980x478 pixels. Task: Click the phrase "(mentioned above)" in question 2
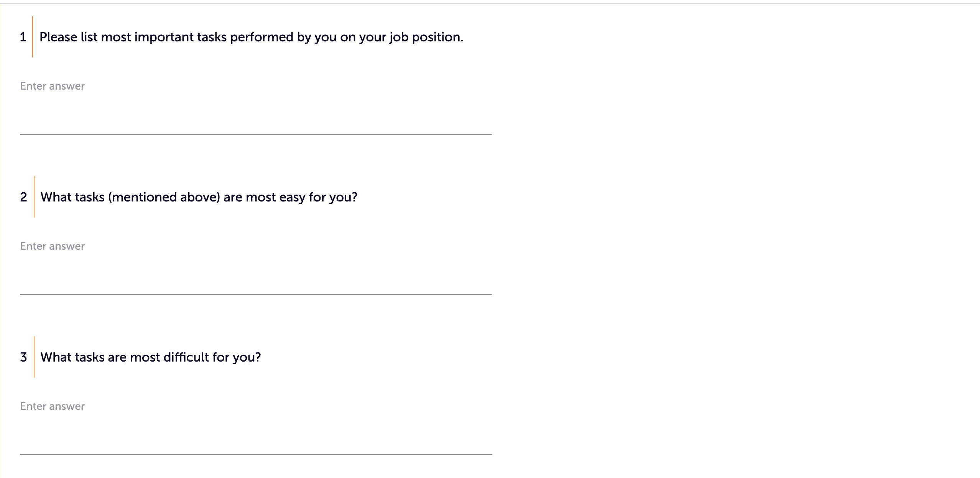[164, 197]
